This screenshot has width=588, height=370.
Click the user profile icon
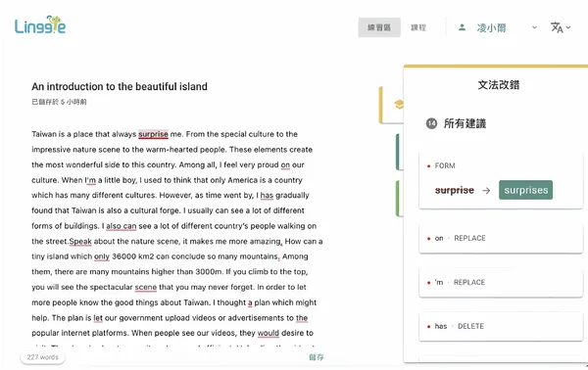click(462, 27)
